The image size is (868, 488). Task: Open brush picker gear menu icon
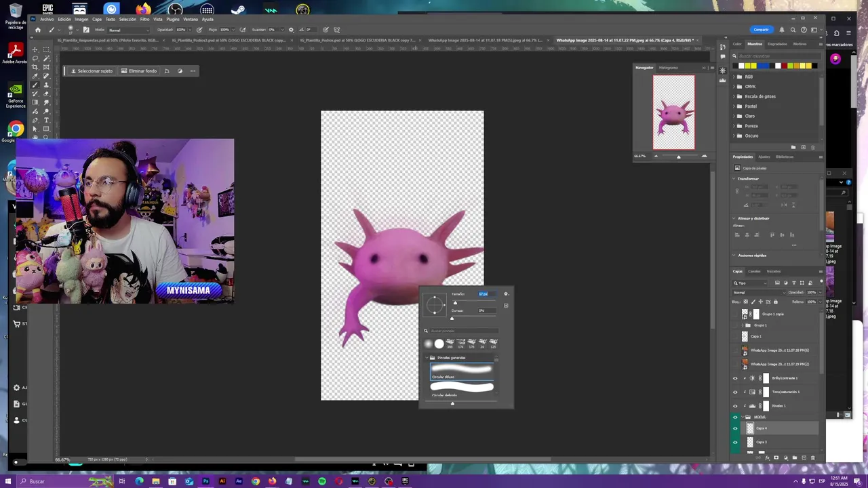coord(506,293)
